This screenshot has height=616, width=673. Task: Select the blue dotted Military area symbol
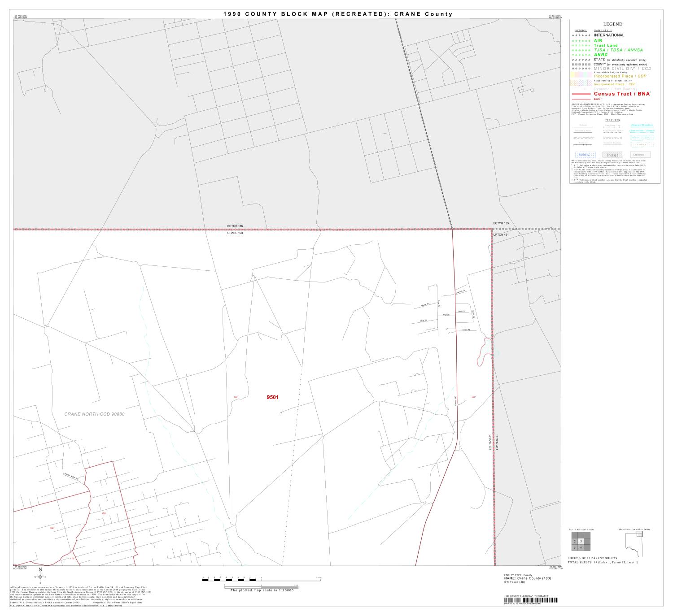[x=585, y=154]
